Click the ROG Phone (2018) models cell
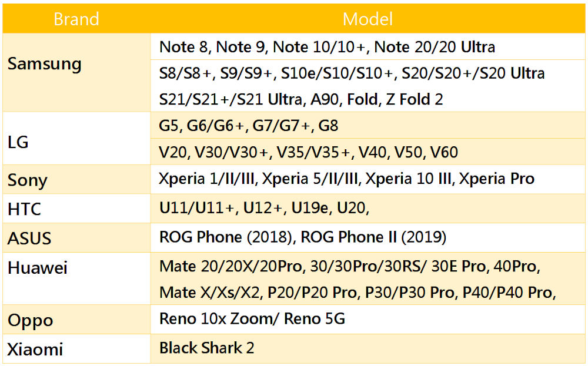The width and height of the screenshot is (588, 366). [x=368, y=237]
